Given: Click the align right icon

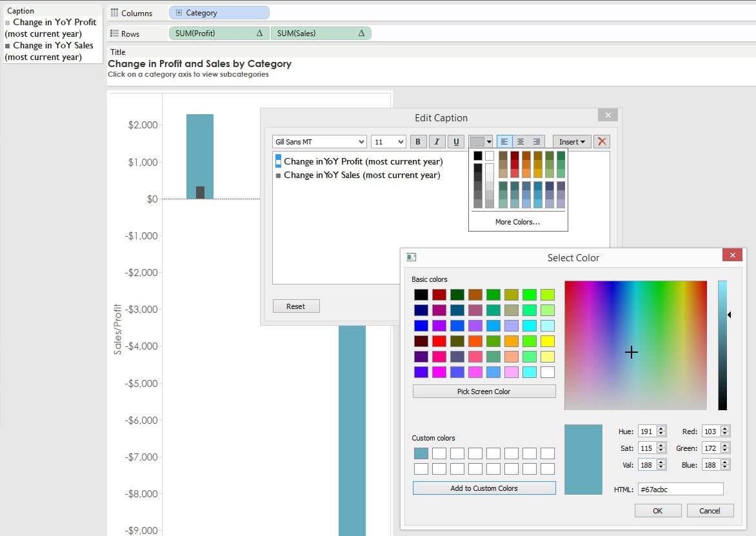Looking at the screenshot, I should (537, 142).
